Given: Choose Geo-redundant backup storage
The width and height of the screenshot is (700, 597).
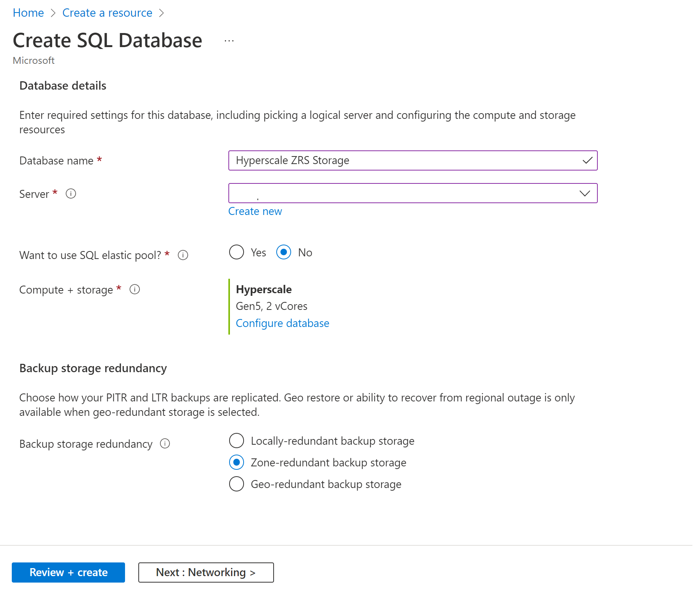Looking at the screenshot, I should (236, 484).
